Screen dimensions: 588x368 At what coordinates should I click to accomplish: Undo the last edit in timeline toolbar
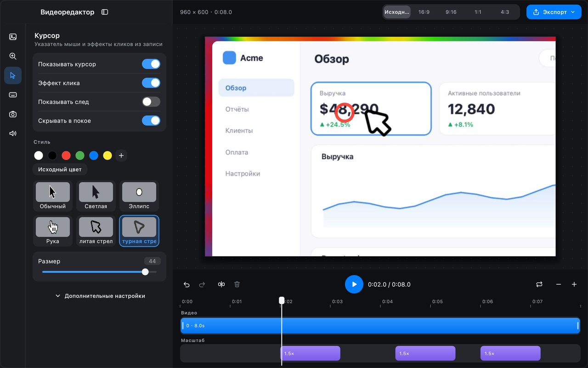(x=187, y=284)
